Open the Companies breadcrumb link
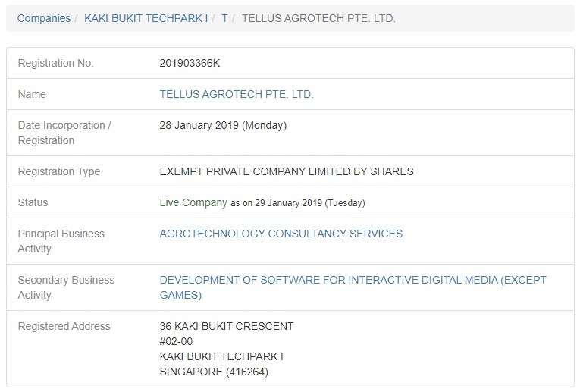580x392 pixels. 43,18
